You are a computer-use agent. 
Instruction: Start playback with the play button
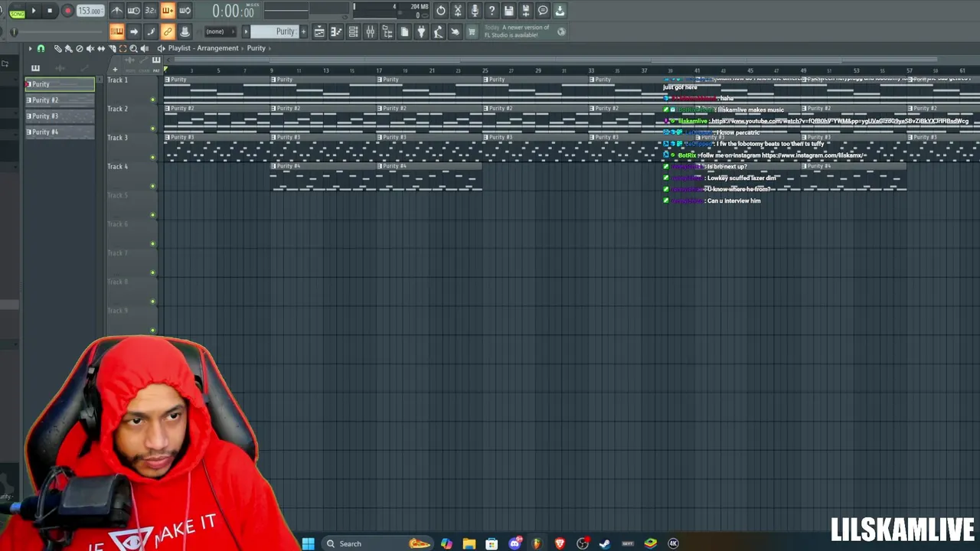click(34, 11)
